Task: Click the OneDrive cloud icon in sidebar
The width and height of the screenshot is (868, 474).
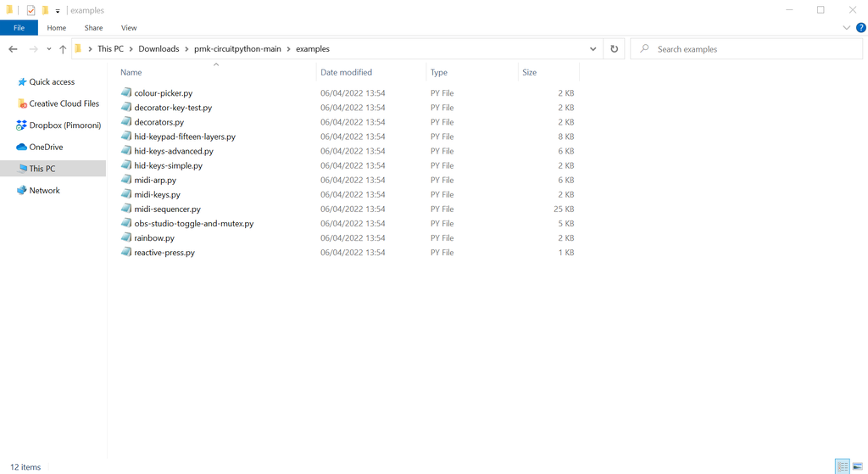Action: tap(22, 147)
